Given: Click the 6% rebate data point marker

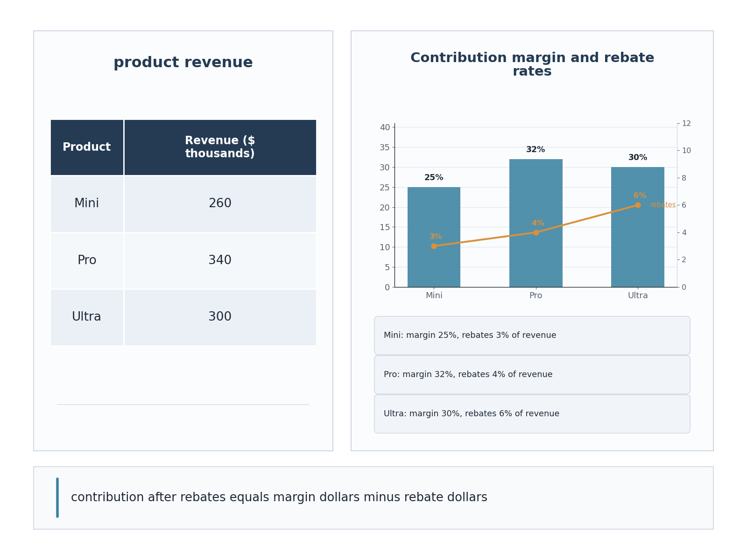Looking at the screenshot, I should click(638, 205).
